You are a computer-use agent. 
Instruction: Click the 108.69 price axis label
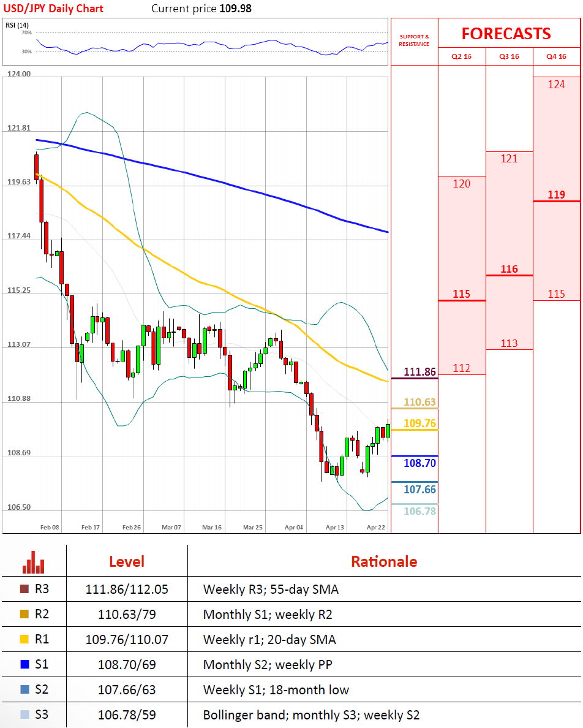[x=19, y=453]
